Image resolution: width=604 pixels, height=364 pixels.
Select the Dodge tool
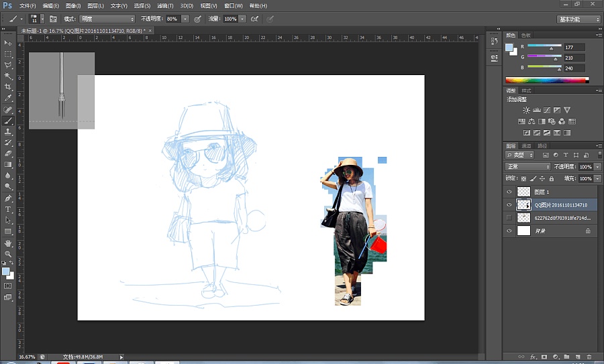click(x=7, y=186)
